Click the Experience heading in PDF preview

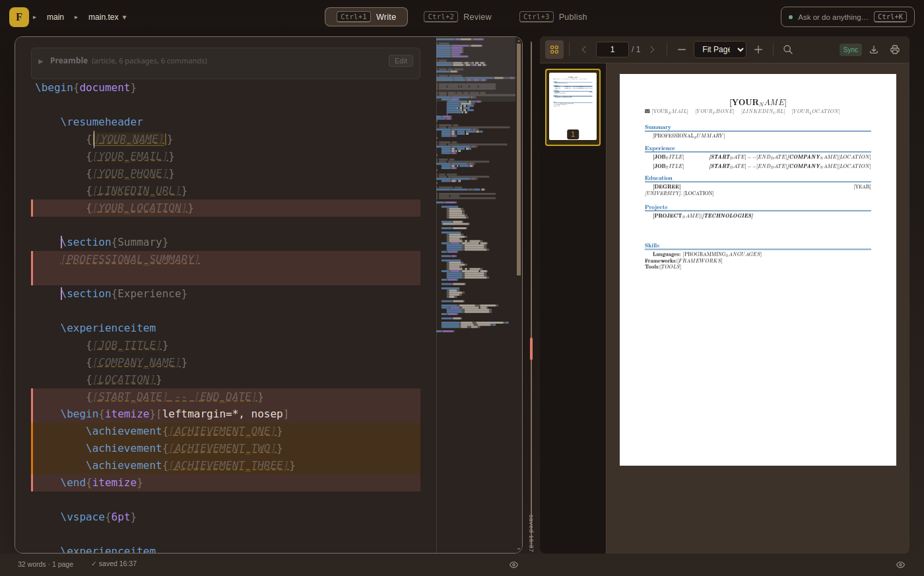click(x=660, y=149)
